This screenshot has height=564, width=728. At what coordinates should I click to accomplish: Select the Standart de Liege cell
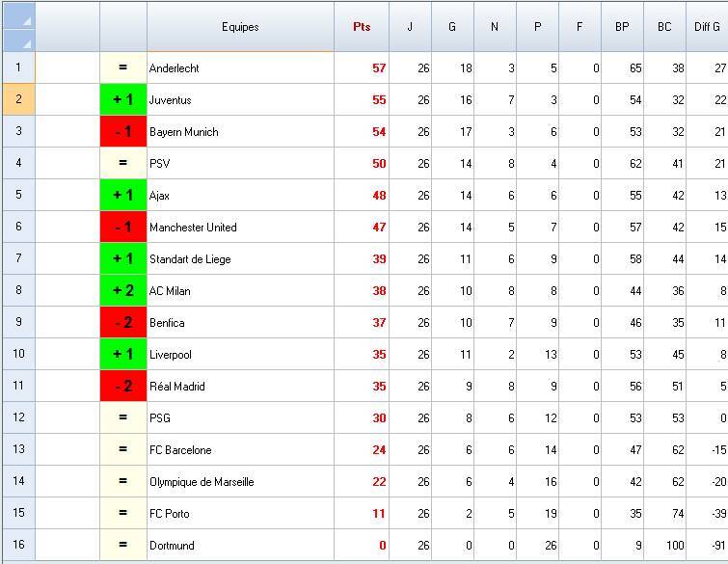[240, 259]
